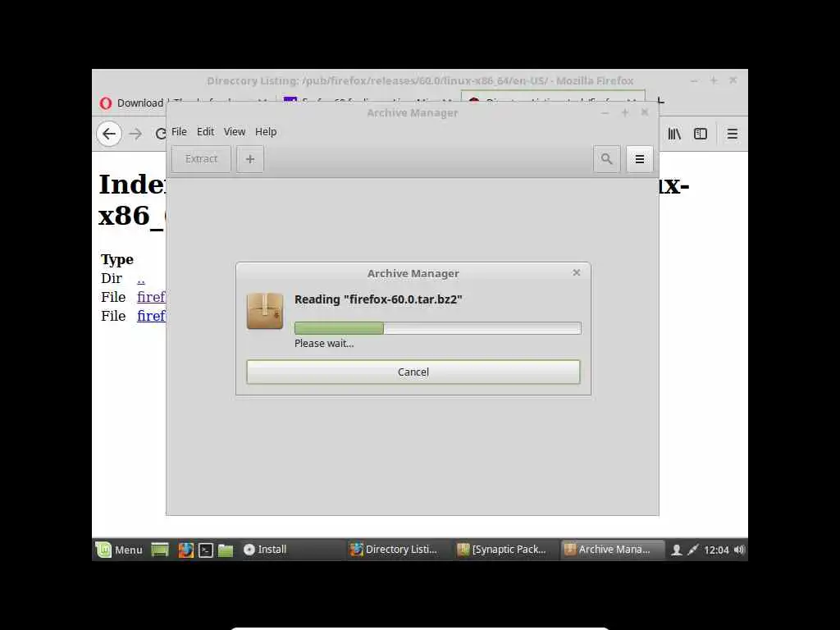Open Firefox library icon

674,134
